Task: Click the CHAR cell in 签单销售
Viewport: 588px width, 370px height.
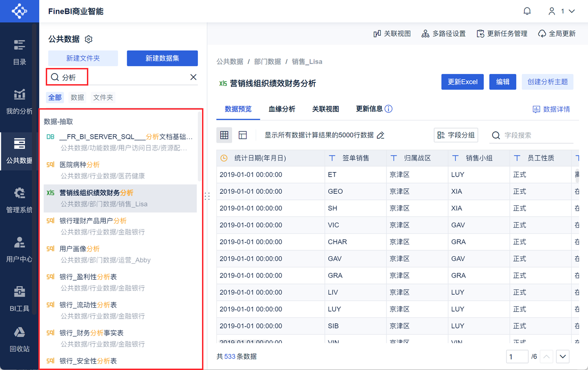Action: pos(355,242)
